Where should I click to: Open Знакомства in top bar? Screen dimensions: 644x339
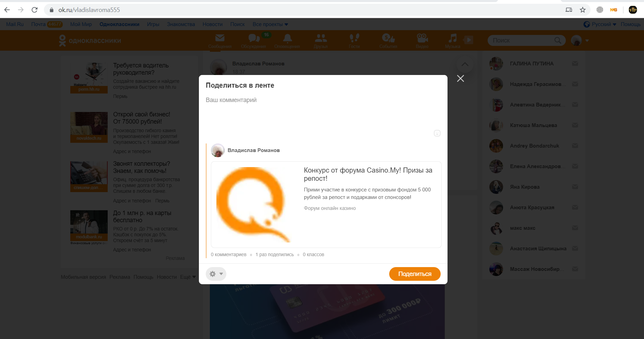pyautogui.click(x=181, y=24)
